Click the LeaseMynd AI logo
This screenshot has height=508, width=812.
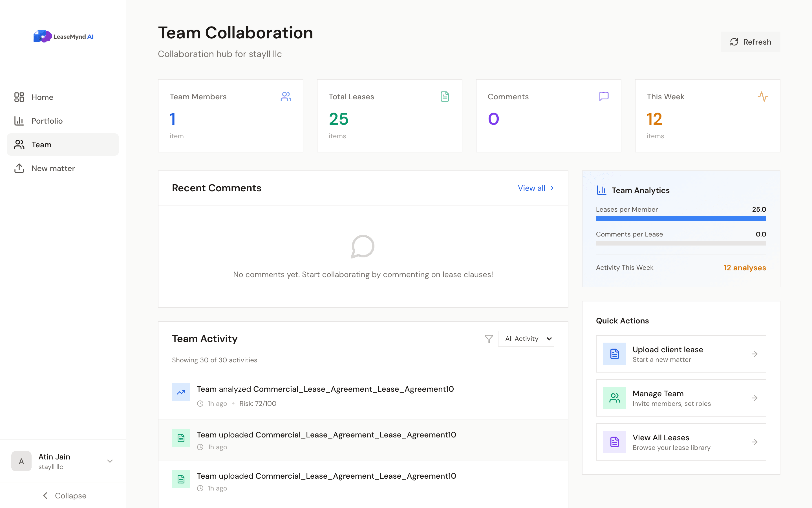[x=63, y=36]
